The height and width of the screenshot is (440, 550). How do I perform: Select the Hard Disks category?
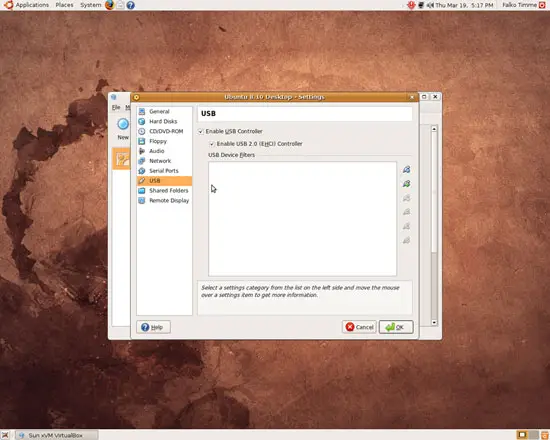click(164, 121)
